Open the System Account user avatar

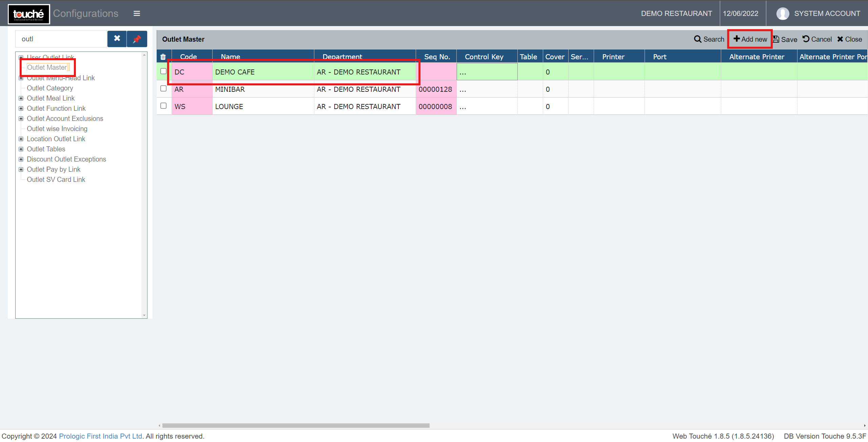tap(782, 14)
